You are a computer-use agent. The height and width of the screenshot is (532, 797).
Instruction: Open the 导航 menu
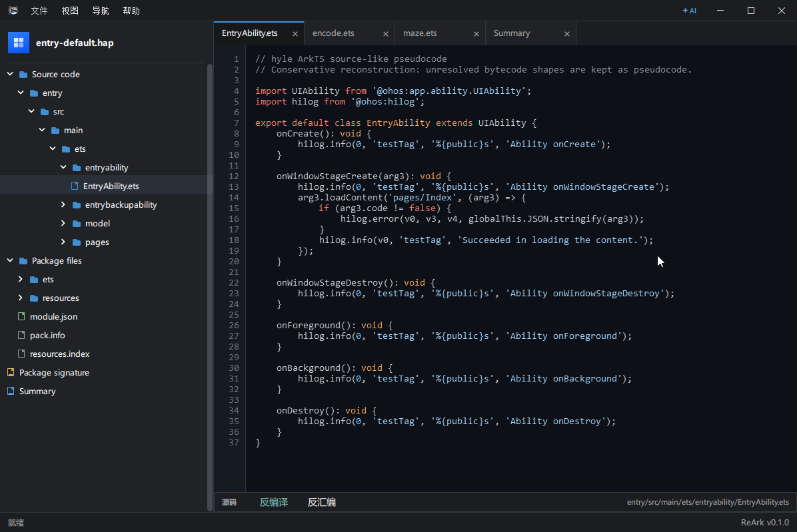pos(101,11)
